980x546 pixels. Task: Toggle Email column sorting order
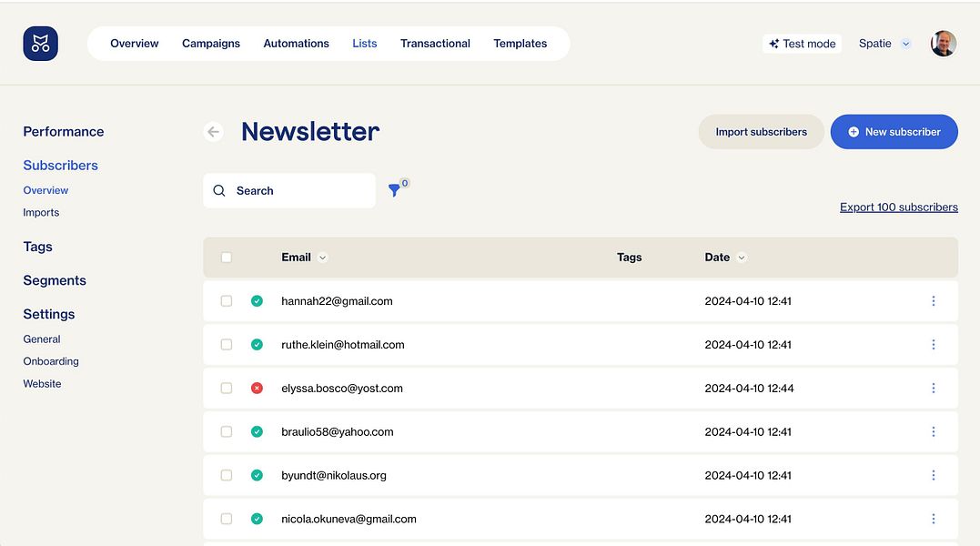[322, 258]
